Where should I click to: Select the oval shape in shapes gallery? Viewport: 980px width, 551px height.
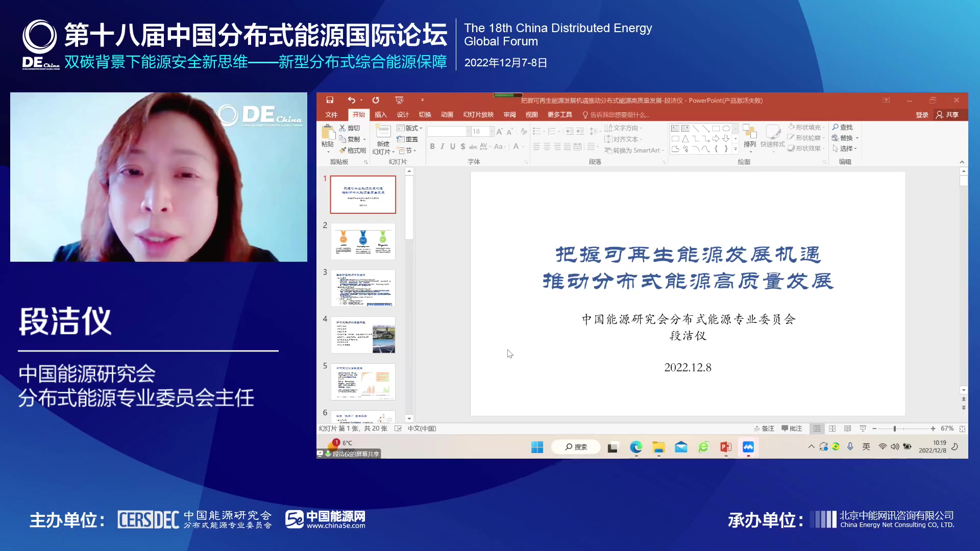click(x=726, y=129)
